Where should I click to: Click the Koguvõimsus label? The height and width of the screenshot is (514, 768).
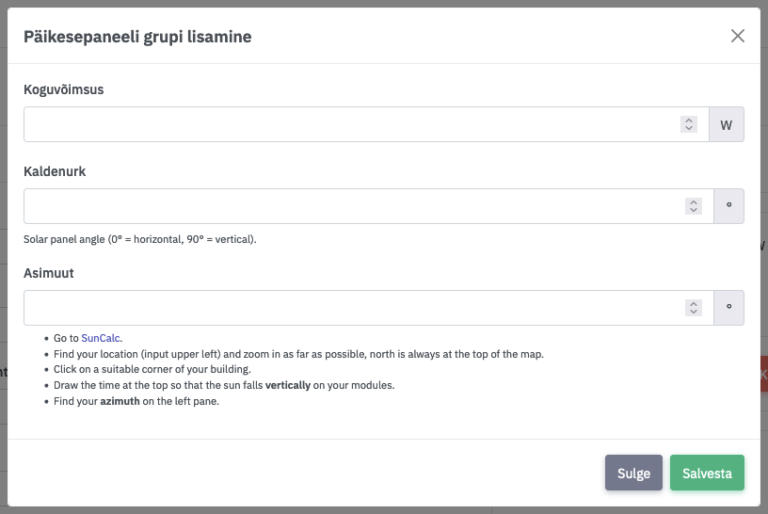pyautogui.click(x=64, y=89)
